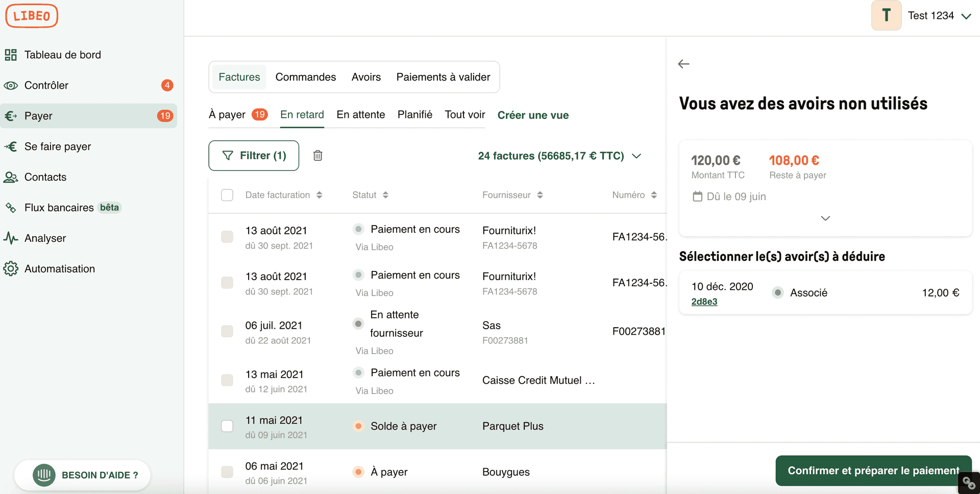Open the Automatisation settings
The width and height of the screenshot is (980, 494).
(60, 268)
